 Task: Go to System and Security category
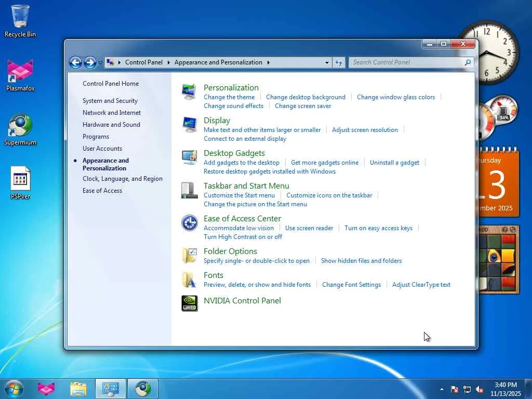pos(110,101)
